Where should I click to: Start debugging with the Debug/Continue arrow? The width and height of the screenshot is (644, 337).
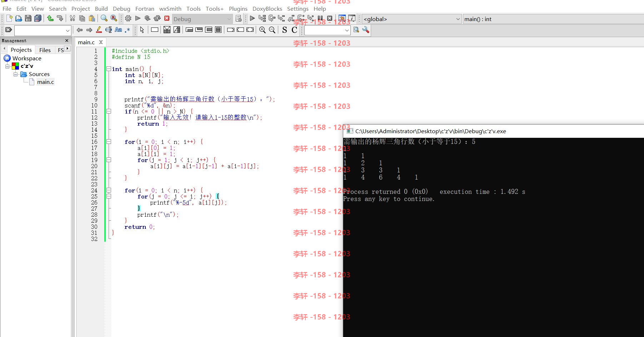(253, 18)
